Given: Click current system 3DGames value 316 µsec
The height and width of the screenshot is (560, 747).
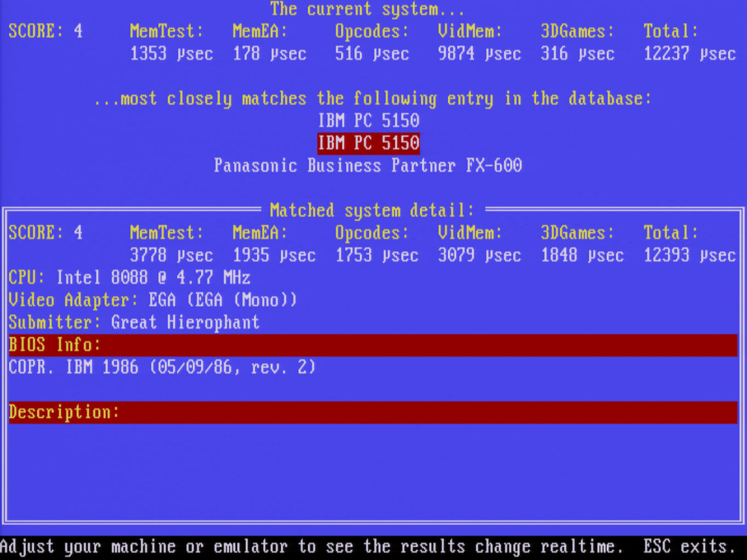Looking at the screenshot, I should point(577,54).
